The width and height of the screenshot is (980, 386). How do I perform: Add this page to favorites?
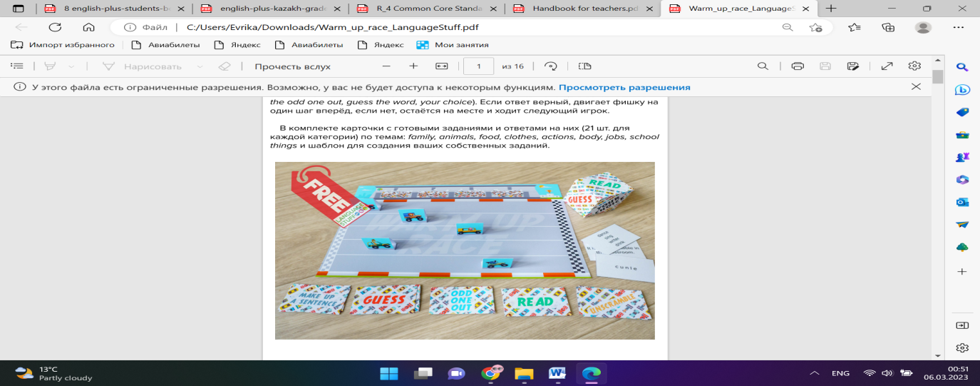click(x=816, y=27)
